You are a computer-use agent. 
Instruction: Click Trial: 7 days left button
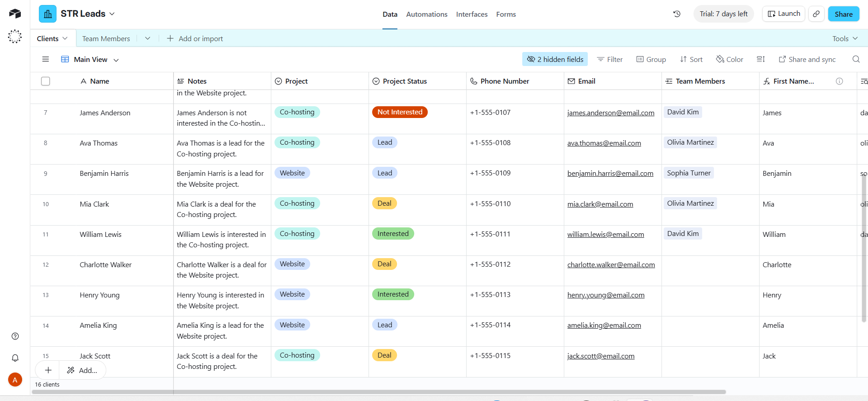(x=724, y=14)
